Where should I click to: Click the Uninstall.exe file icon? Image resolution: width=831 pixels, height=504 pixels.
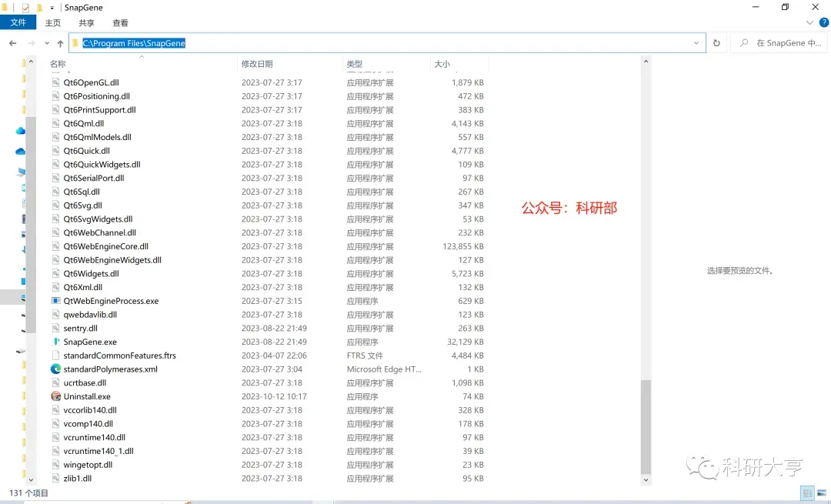55,396
